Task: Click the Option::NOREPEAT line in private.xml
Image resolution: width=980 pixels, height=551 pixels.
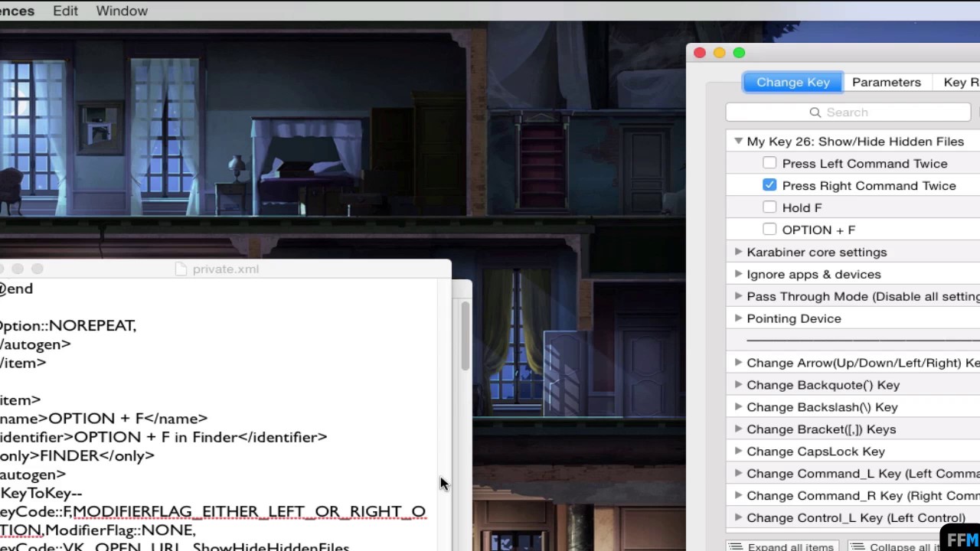Action: (x=68, y=325)
